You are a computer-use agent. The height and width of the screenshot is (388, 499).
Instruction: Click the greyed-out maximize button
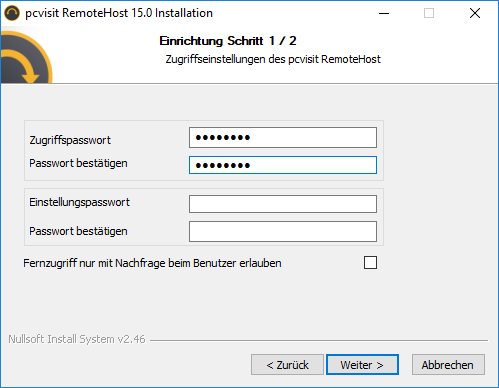(429, 13)
